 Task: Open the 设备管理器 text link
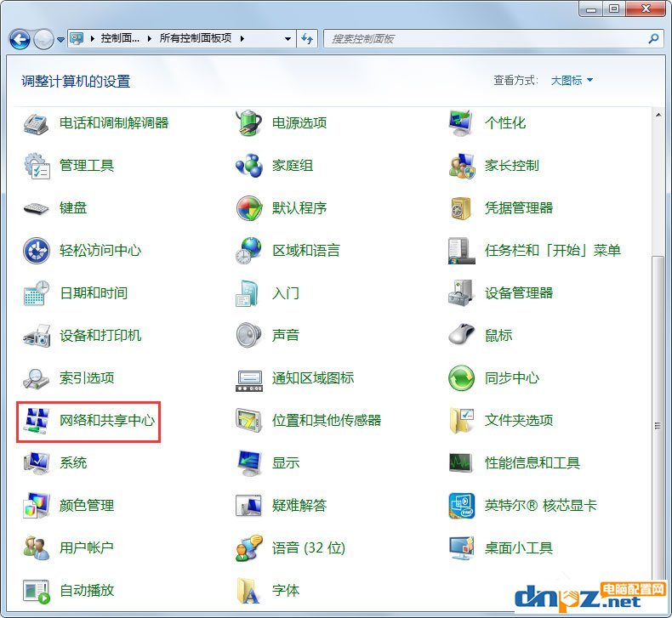[519, 293]
